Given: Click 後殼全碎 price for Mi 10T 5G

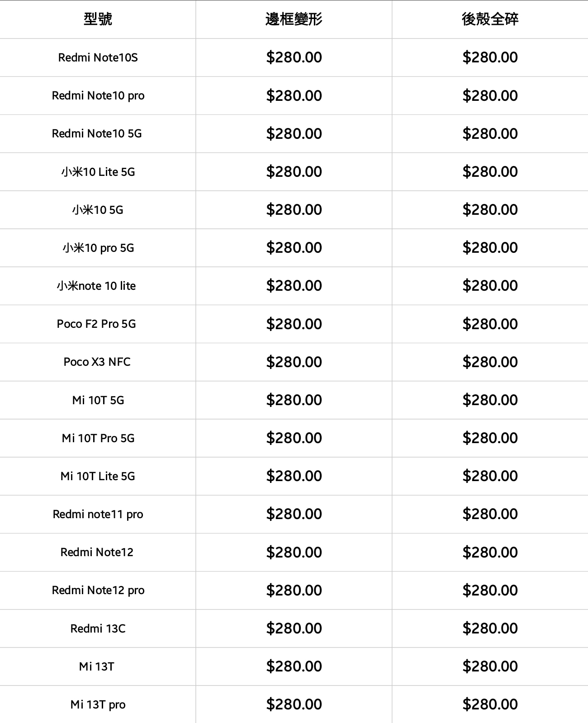Looking at the screenshot, I should tap(490, 400).
